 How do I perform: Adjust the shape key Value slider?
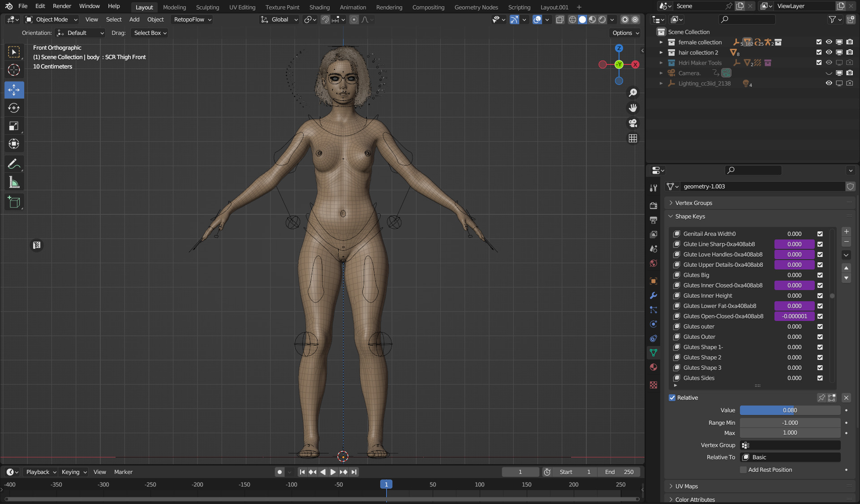pyautogui.click(x=790, y=410)
